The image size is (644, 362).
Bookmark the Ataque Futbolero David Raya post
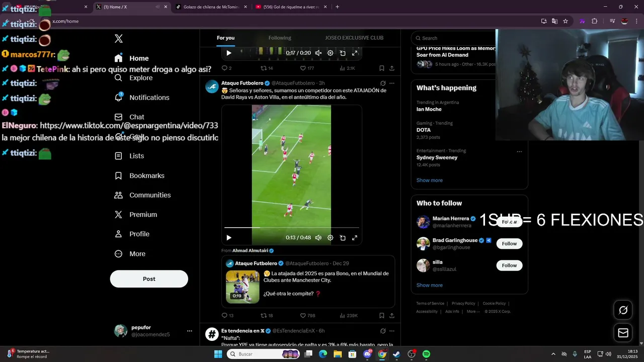[x=382, y=316]
